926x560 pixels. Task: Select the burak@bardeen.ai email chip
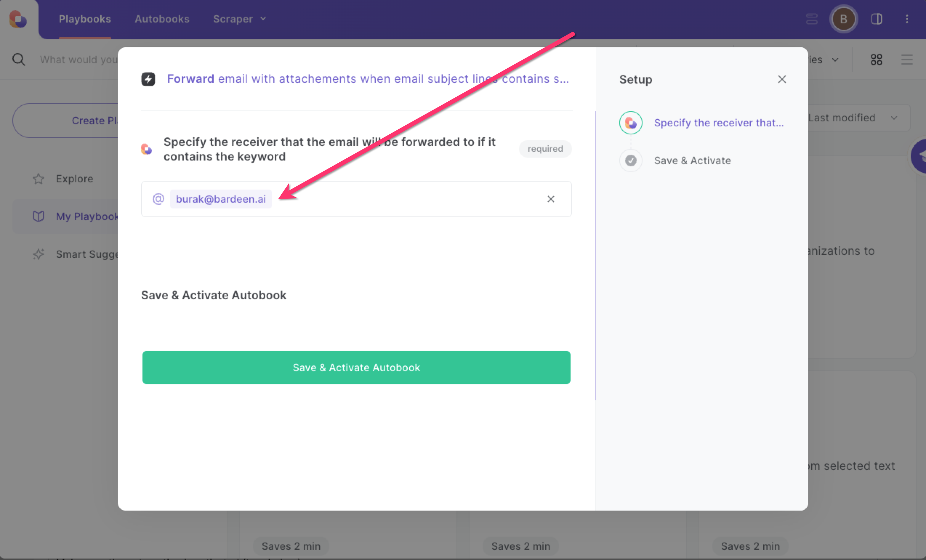(x=221, y=199)
